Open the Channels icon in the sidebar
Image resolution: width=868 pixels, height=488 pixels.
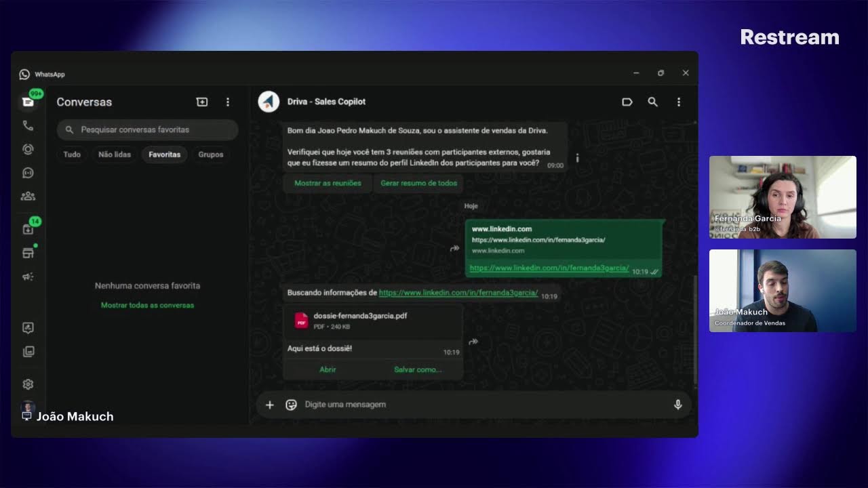(x=28, y=173)
